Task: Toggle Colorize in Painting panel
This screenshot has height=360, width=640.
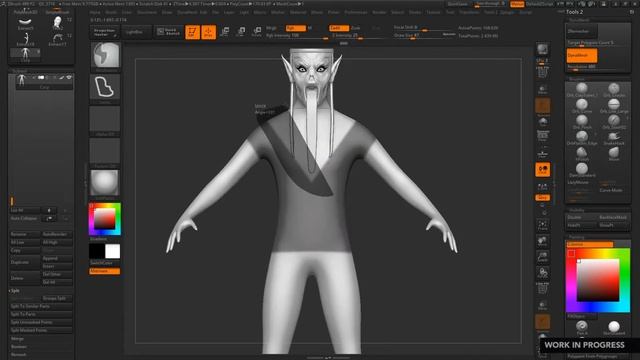Action: click(x=589, y=244)
